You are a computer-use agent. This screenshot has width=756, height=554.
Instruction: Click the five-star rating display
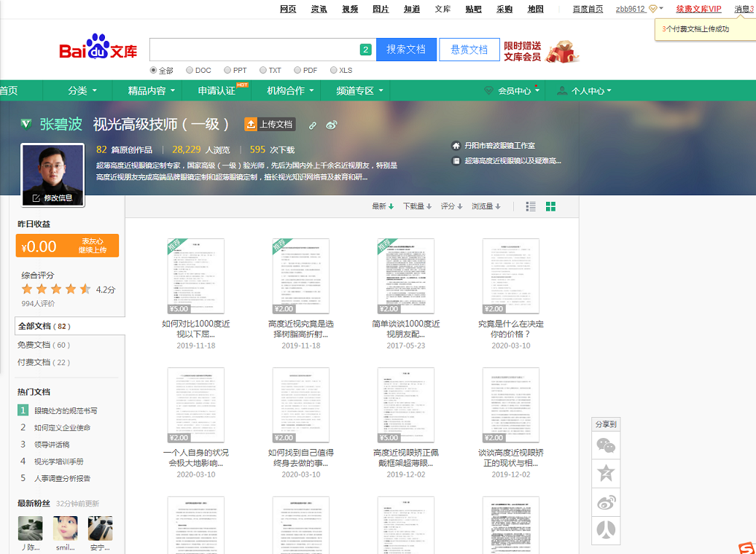[x=56, y=289]
